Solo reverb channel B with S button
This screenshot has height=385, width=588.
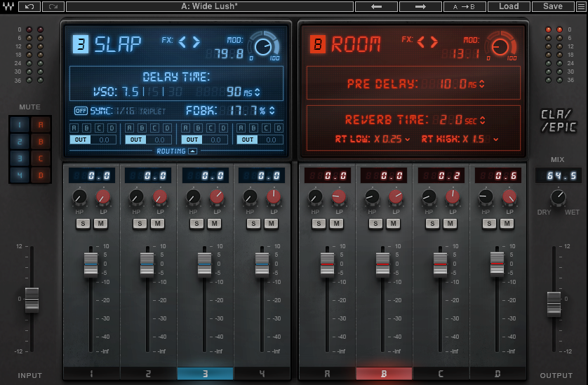click(x=375, y=224)
